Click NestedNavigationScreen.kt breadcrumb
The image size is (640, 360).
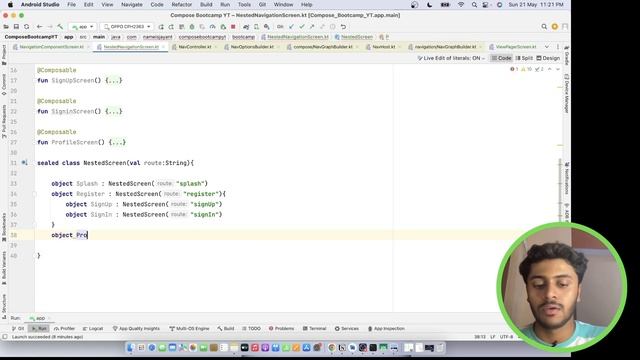[298, 37]
